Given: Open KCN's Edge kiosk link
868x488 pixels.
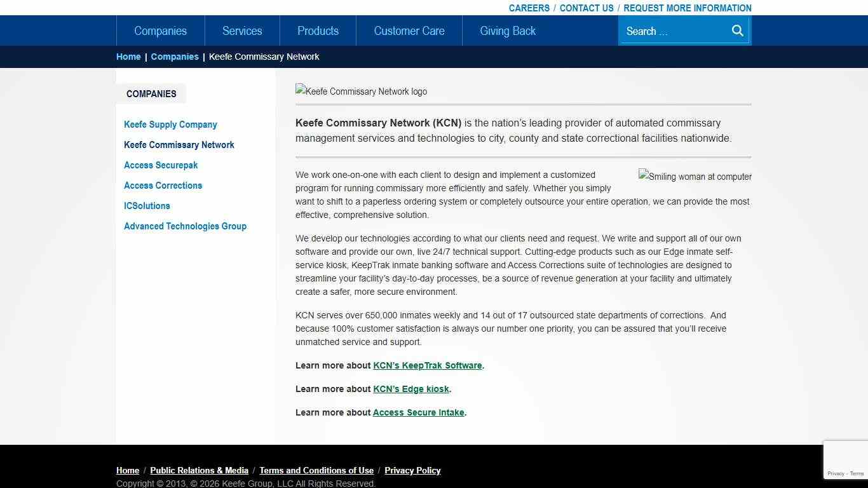Looking at the screenshot, I should tap(411, 389).
